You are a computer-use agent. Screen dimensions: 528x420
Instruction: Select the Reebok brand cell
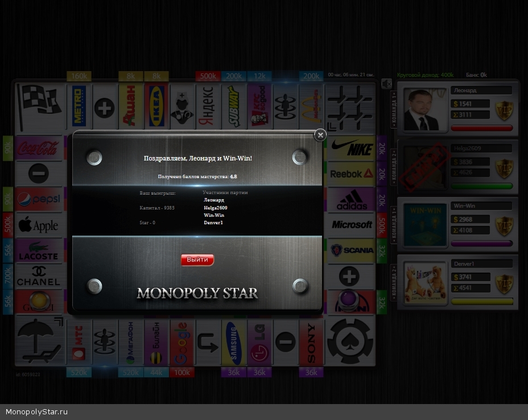[x=351, y=174]
